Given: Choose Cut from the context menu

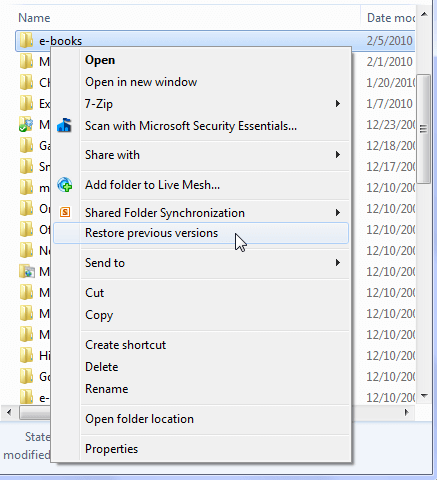Looking at the screenshot, I should click(x=201, y=293).
